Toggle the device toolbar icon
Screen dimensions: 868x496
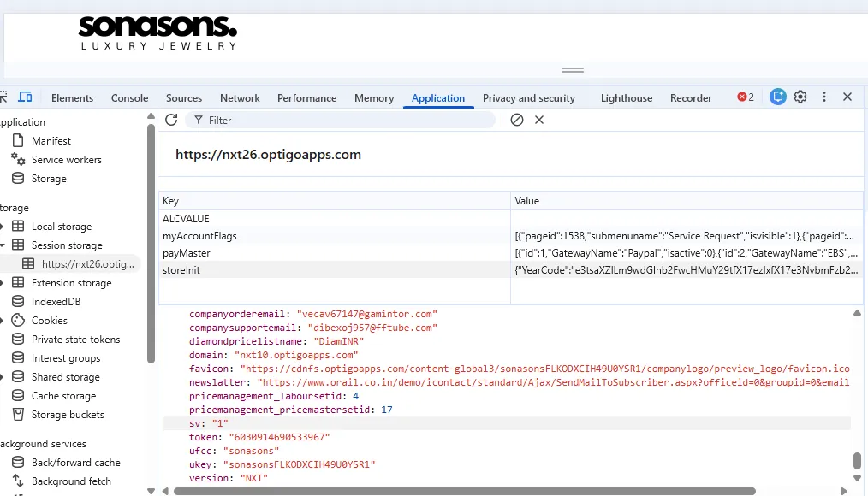pyautogui.click(x=25, y=97)
